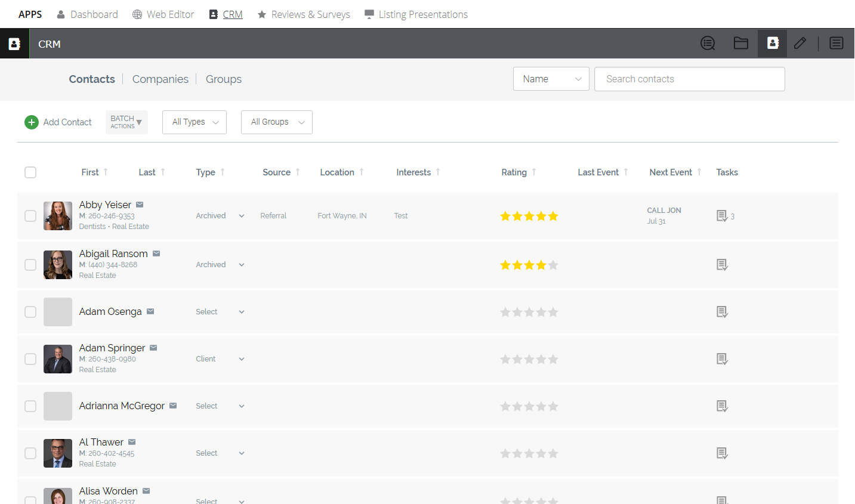This screenshot has width=855, height=504.
Task: Expand Select type dropdown for Adrianna McGregor
Action: pyautogui.click(x=242, y=406)
